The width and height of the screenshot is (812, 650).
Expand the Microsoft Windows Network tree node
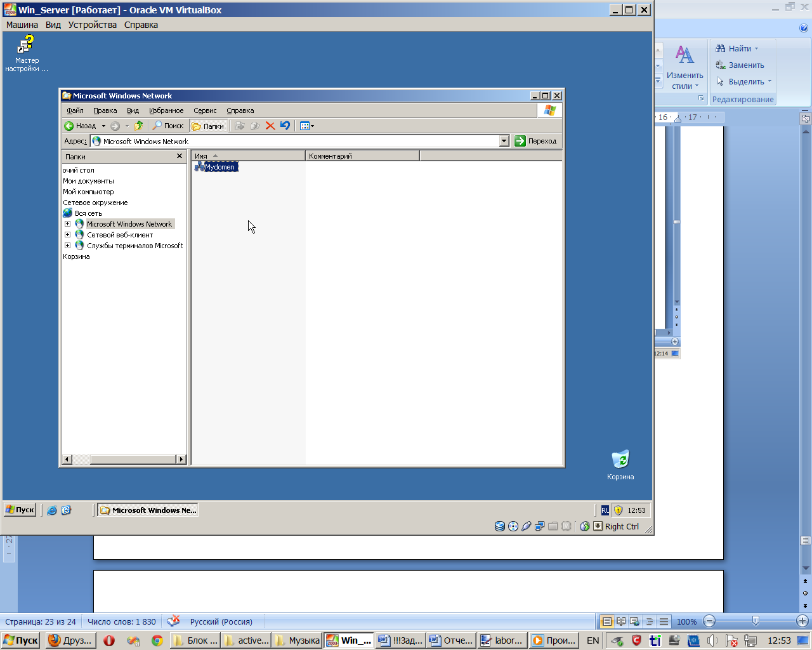point(67,224)
